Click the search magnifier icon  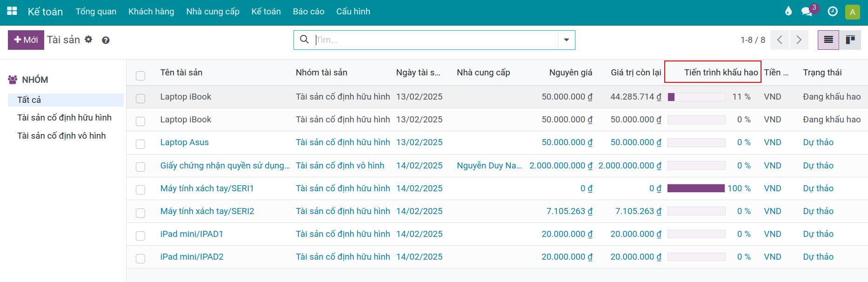[304, 40]
